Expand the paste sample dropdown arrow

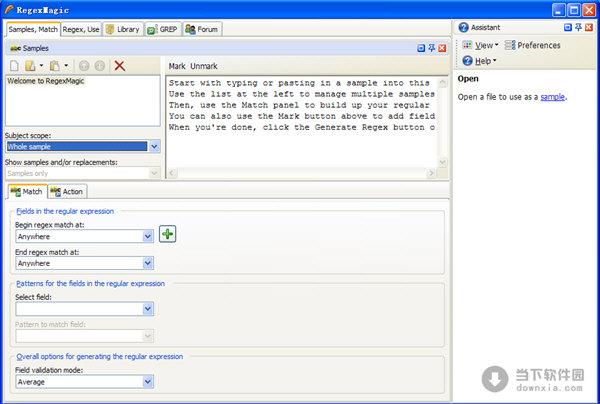click(66, 66)
